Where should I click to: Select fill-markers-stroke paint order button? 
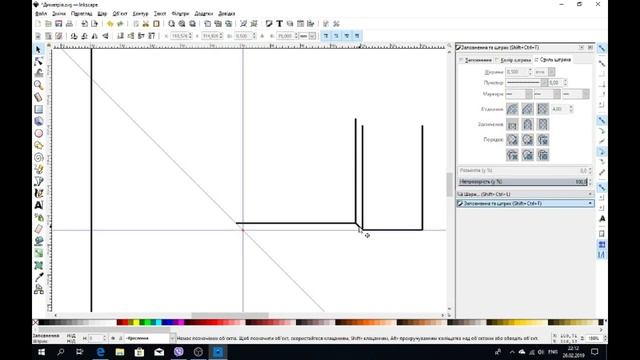[542, 140]
